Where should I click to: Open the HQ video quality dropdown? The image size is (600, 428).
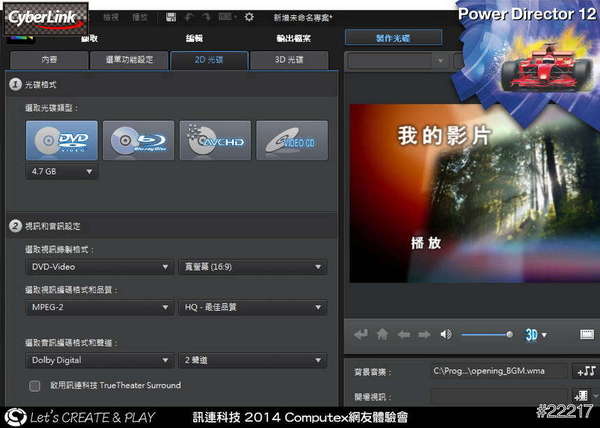pyautogui.click(x=253, y=307)
